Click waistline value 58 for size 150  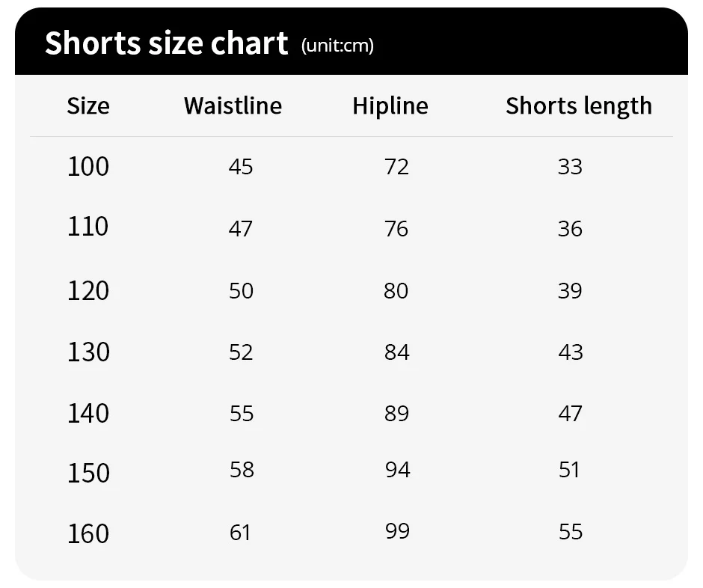point(242,470)
